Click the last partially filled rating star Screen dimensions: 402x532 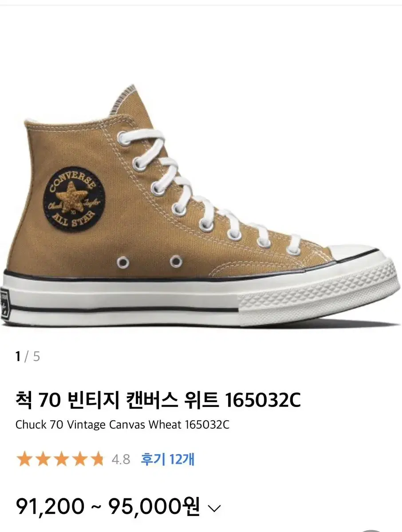[97, 459]
